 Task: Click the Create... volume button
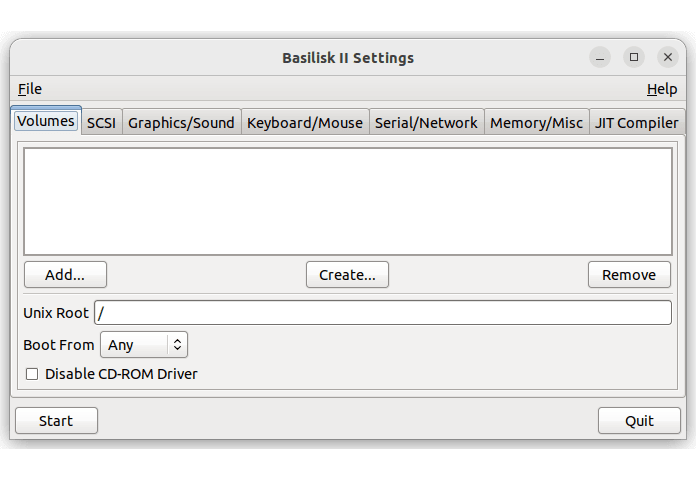347,275
